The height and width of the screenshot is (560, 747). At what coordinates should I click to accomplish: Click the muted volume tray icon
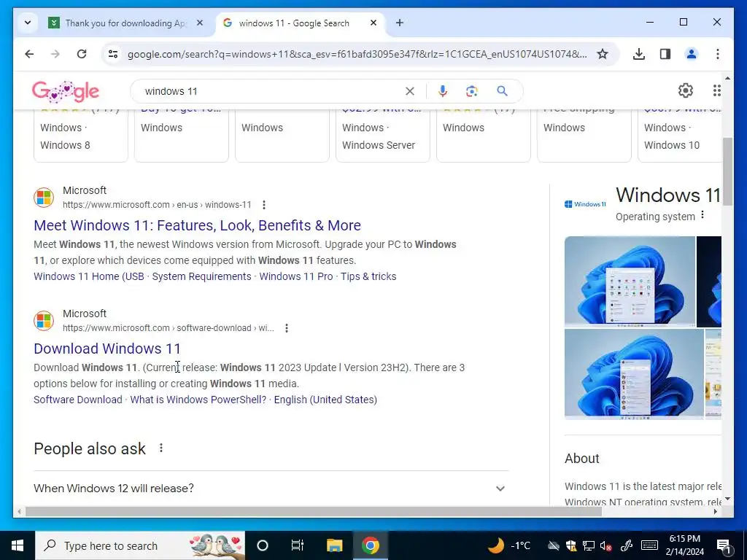[606, 545]
